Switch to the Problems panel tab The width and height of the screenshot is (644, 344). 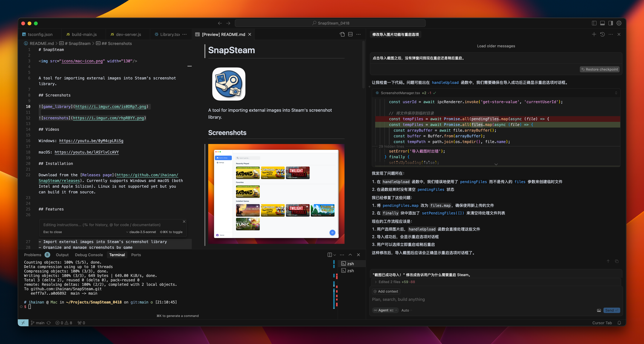point(32,255)
